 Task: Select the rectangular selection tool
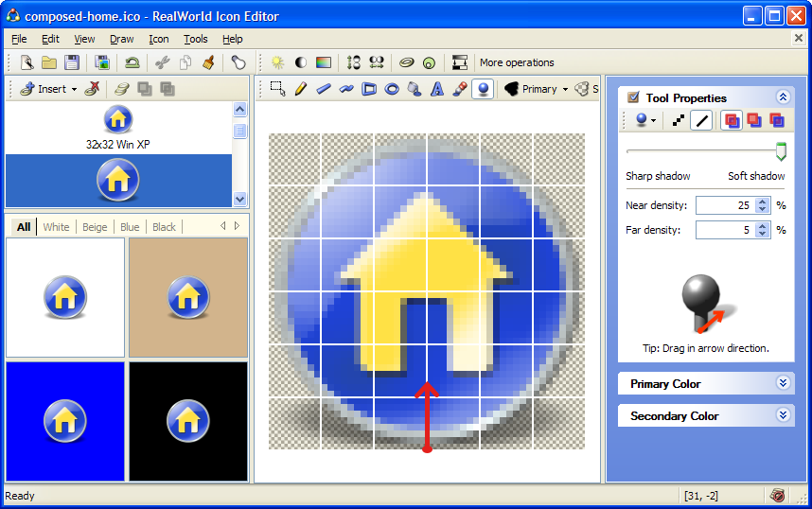[277, 89]
